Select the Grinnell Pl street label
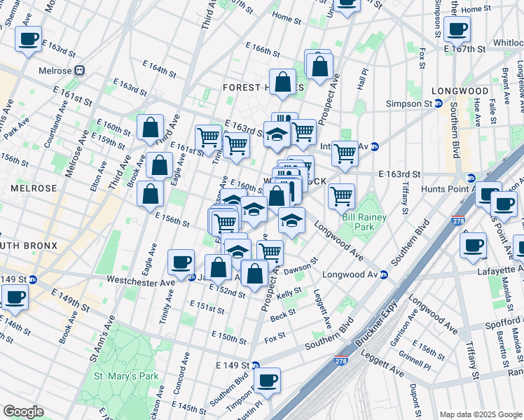 415,361
